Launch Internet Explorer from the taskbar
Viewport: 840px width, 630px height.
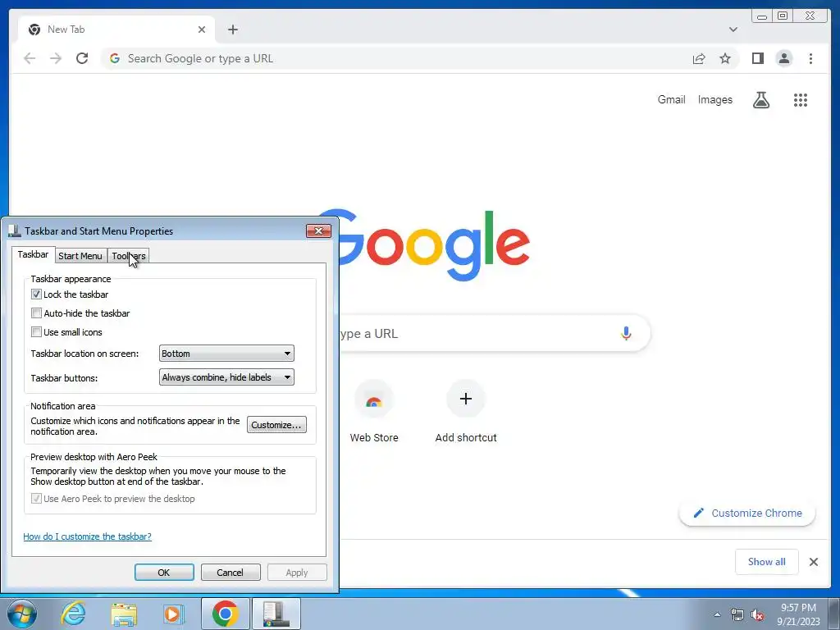(x=73, y=614)
